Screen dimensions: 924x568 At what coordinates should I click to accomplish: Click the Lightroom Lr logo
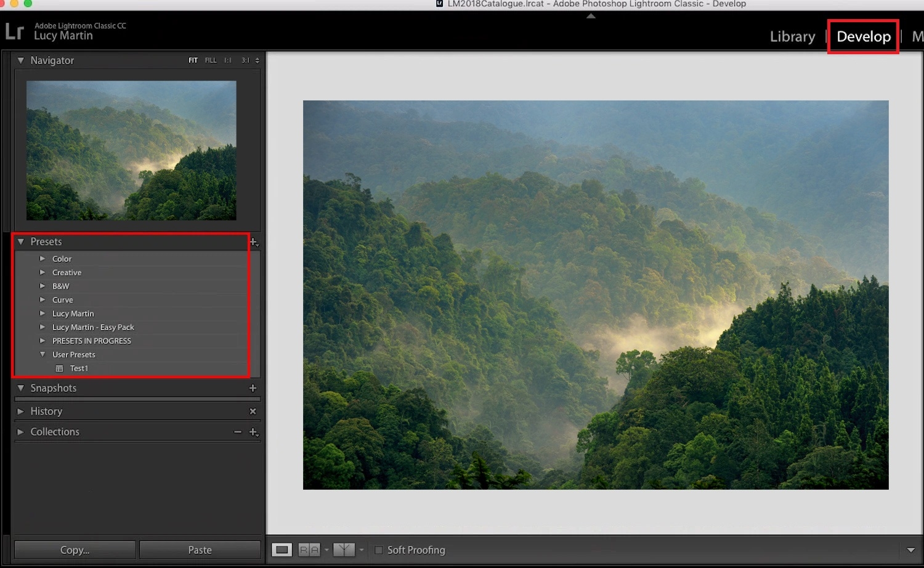[15, 31]
